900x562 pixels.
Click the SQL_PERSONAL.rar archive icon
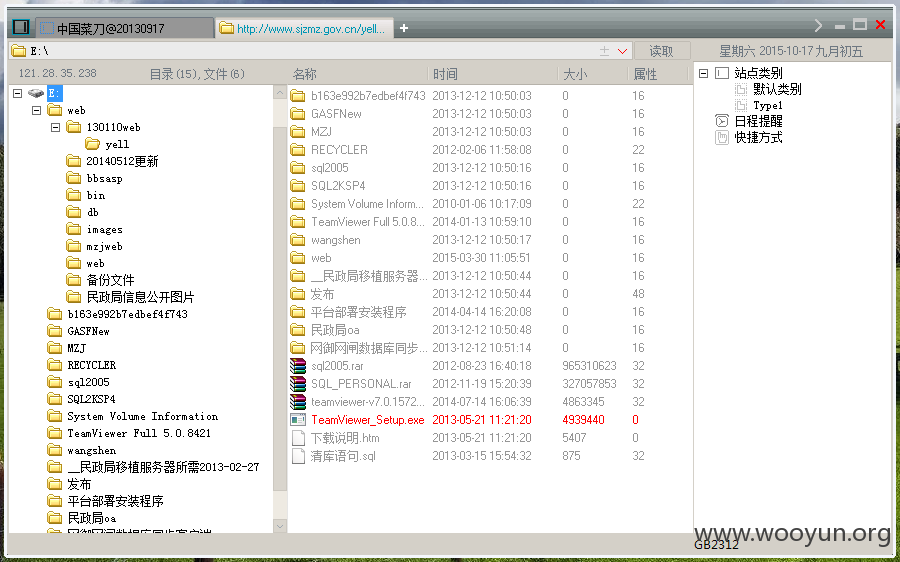click(x=298, y=383)
